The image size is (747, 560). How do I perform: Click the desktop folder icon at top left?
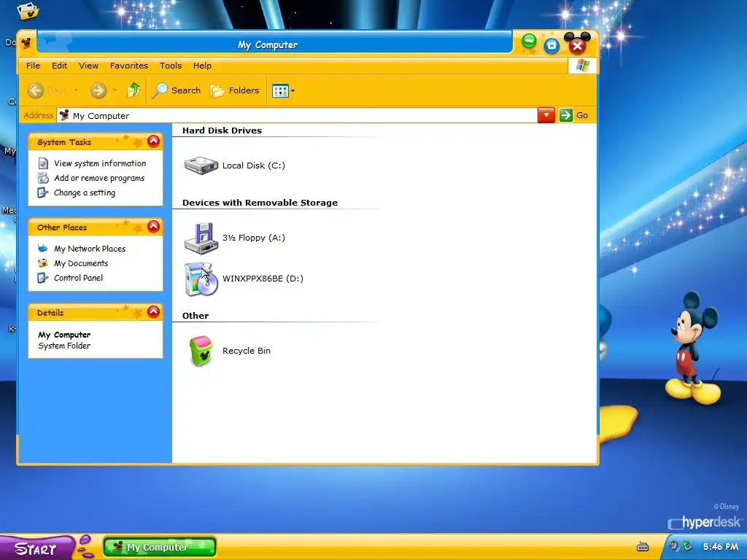(x=28, y=10)
